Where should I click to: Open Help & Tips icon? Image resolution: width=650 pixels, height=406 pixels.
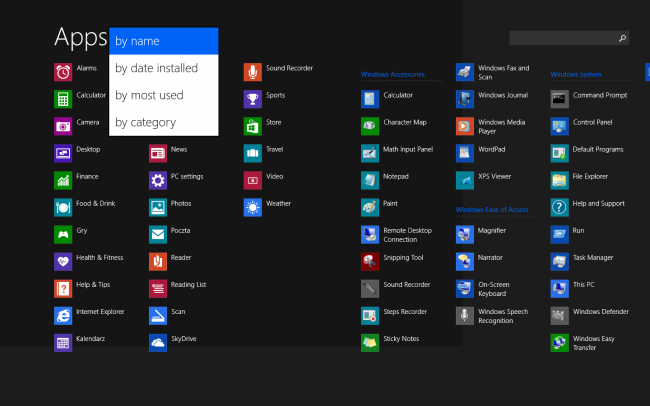pos(63,289)
